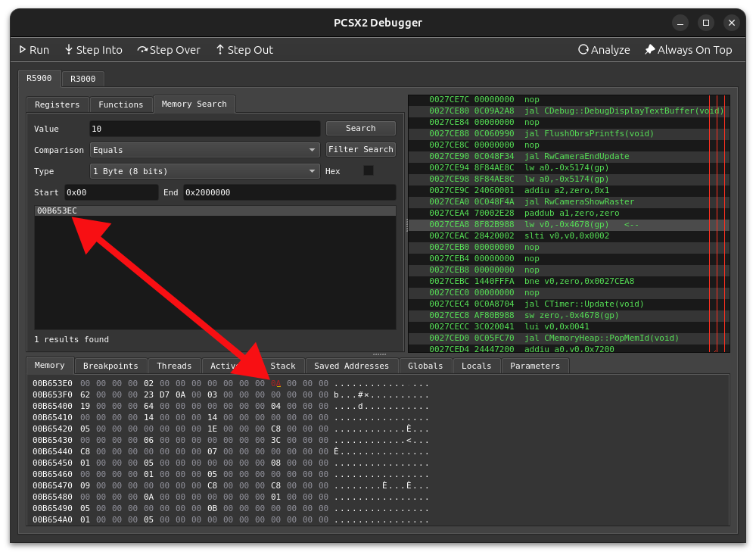Click memory row address 00B653F0
Image resolution: width=756 pixels, height=555 pixels.
(x=52, y=394)
